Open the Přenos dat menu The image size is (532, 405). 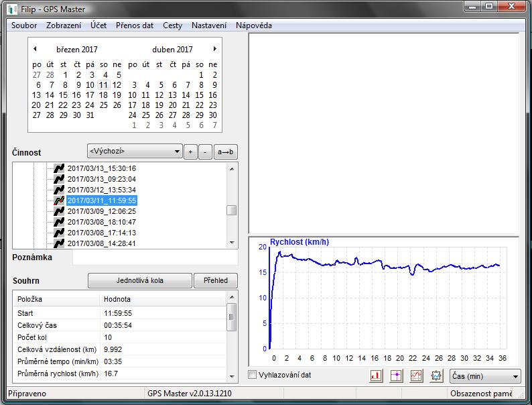click(134, 25)
